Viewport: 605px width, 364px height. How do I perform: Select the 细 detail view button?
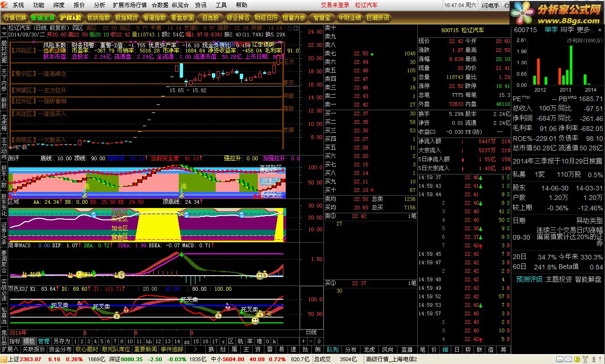[x=445, y=349]
